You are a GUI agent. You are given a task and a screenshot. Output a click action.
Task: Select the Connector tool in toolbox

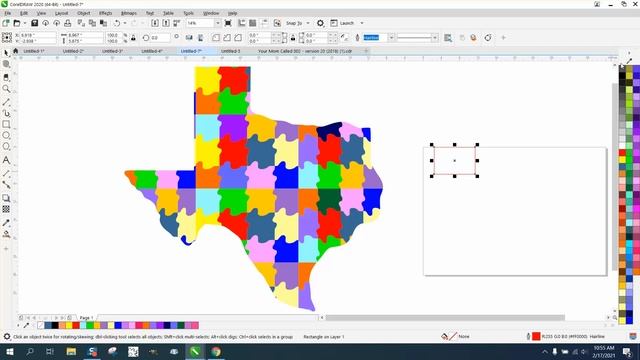point(6,184)
